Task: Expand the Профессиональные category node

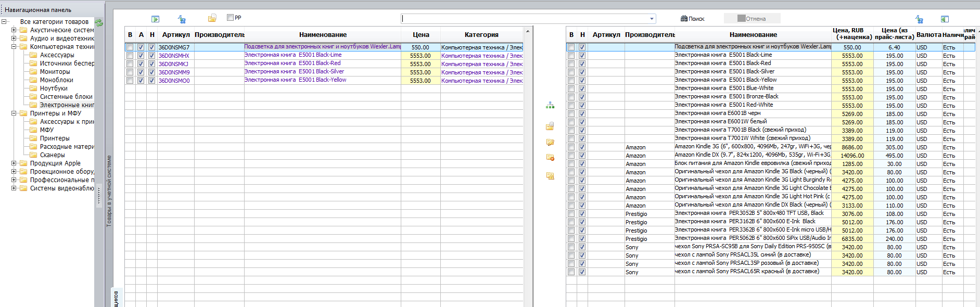Action: tap(14, 180)
